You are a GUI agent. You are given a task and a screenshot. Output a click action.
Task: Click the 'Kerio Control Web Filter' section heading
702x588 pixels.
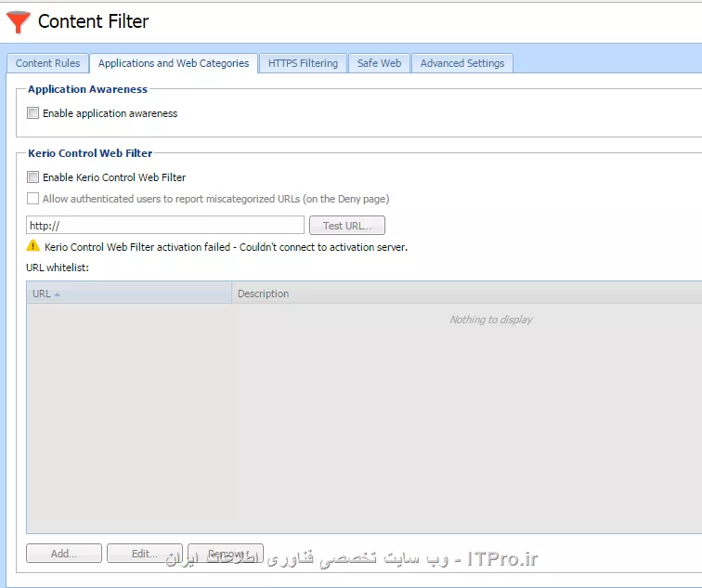[x=90, y=153]
